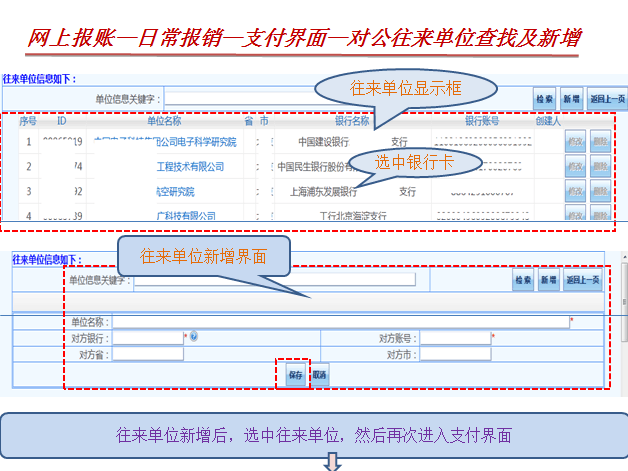Open the 工程技术有限公司 unit link
Viewport: 628px width, 471px height.
190,166
